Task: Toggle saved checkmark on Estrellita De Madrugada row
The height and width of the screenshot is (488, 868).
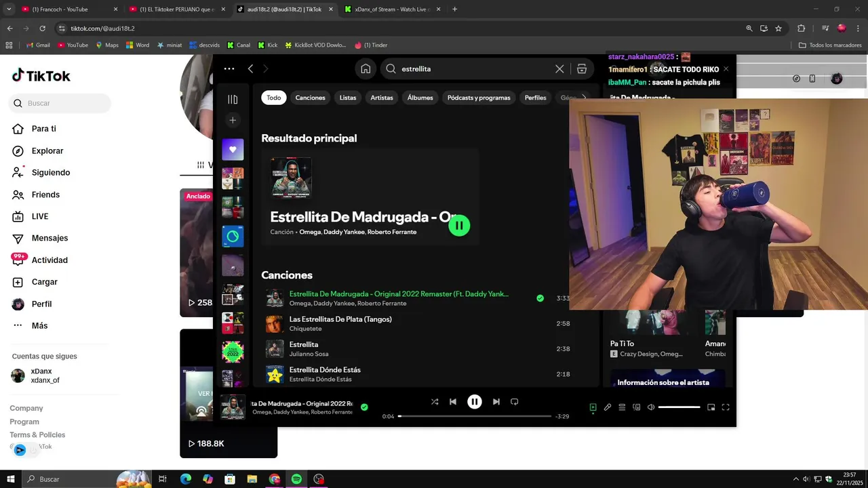Action: pyautogui.click(x=540, y=298)
